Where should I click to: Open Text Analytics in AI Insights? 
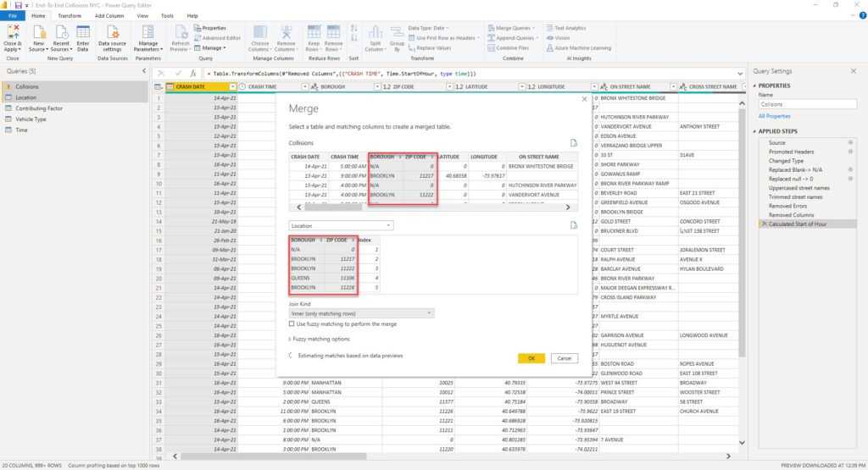(565, 28)
